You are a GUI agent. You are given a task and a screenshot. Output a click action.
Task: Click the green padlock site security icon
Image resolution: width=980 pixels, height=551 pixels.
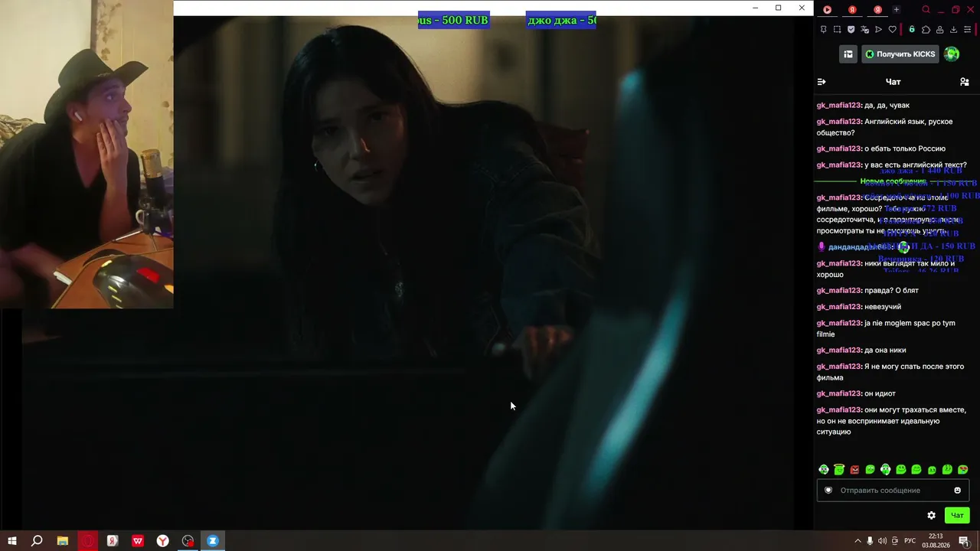click(912, 30)
